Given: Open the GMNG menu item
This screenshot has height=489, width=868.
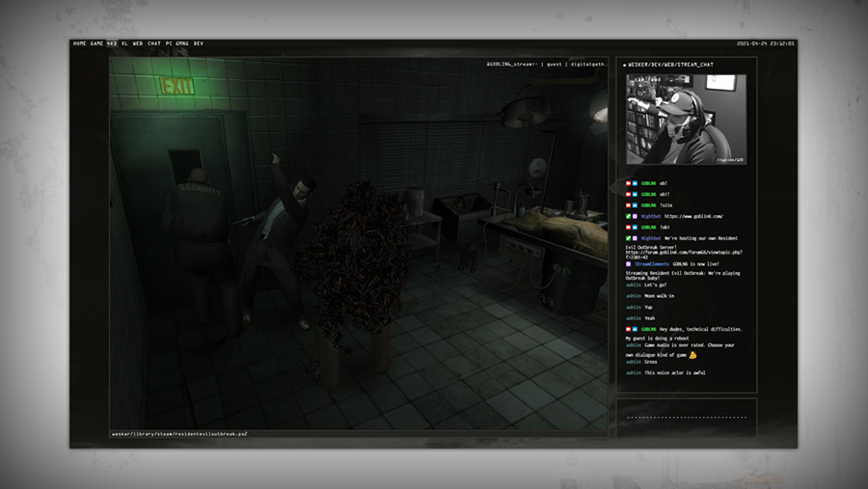Looking at the screenshot, I should pyautogui.click(x=182, y=43).
